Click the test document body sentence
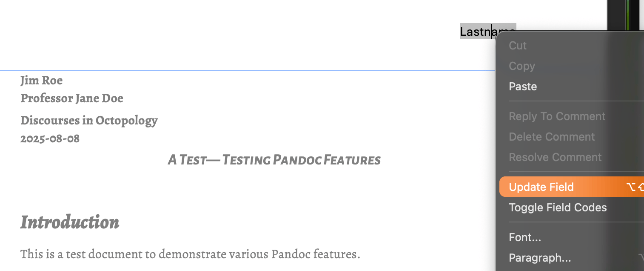This screenshot has width=644, height=271. (190, 254)
